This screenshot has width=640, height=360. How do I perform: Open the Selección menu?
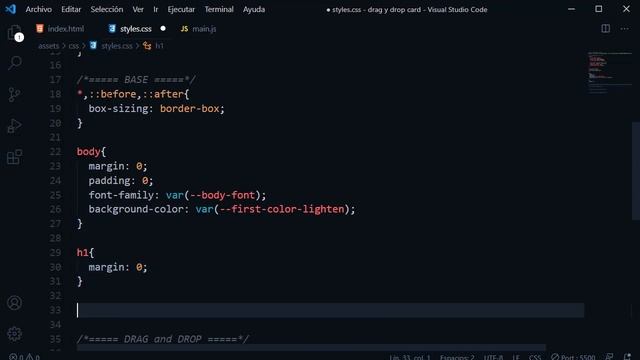[x=107, y=9]
